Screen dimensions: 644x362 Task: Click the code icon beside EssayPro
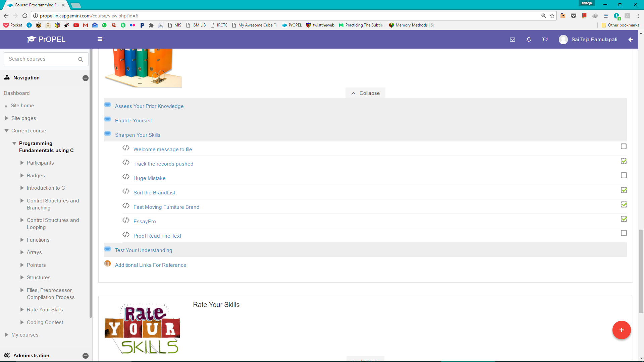click(x=126, y=220)
